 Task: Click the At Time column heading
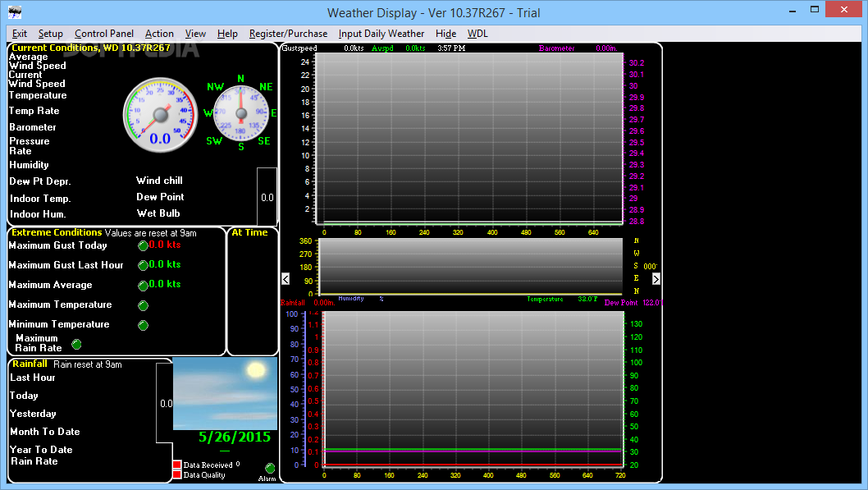[249, 232]
